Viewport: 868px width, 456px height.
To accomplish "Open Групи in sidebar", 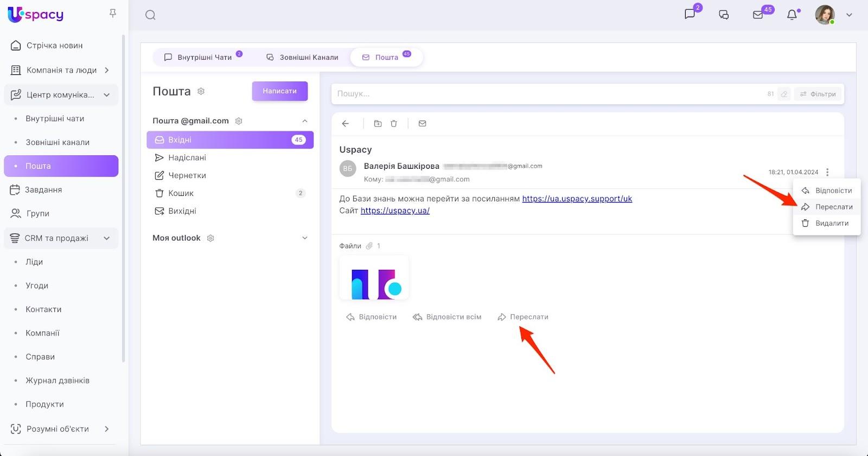I will pyautogui.click(x=37, y=213).
